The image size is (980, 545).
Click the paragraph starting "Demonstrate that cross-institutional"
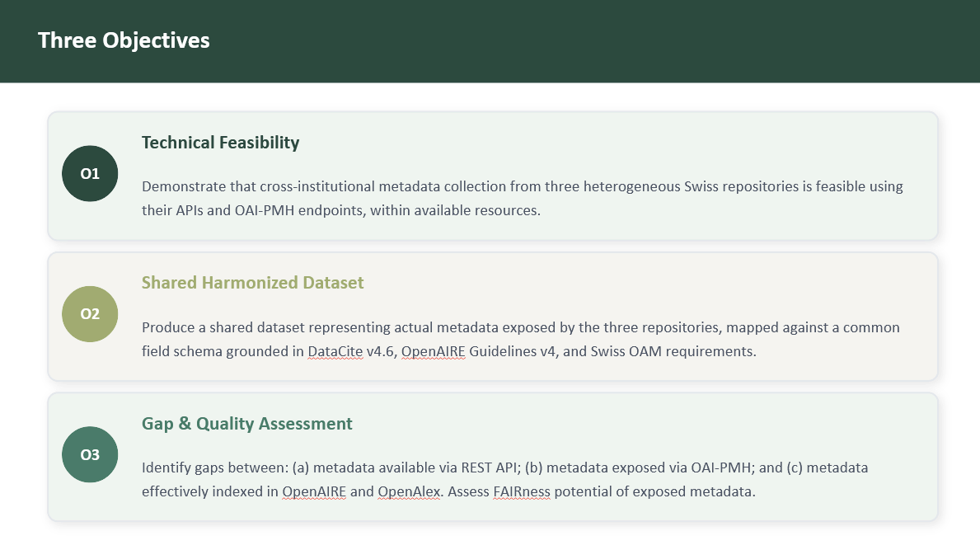pyautogui.click(x=523, y=198)
